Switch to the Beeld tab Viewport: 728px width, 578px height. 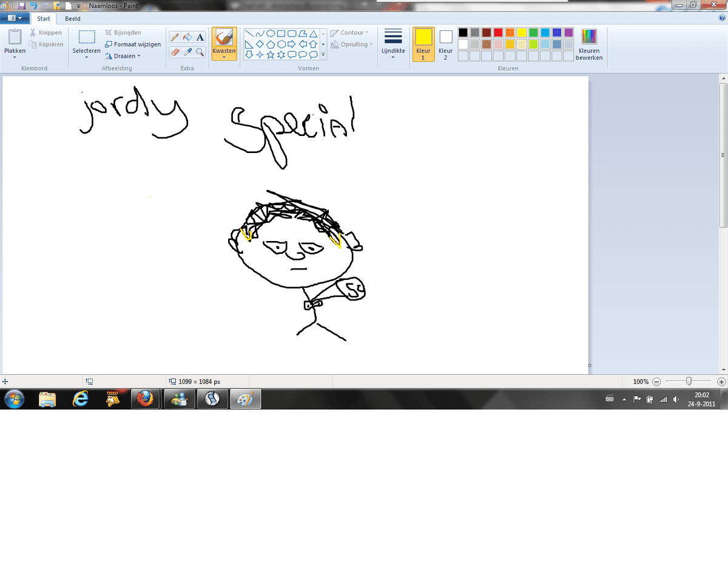[73, 19]
